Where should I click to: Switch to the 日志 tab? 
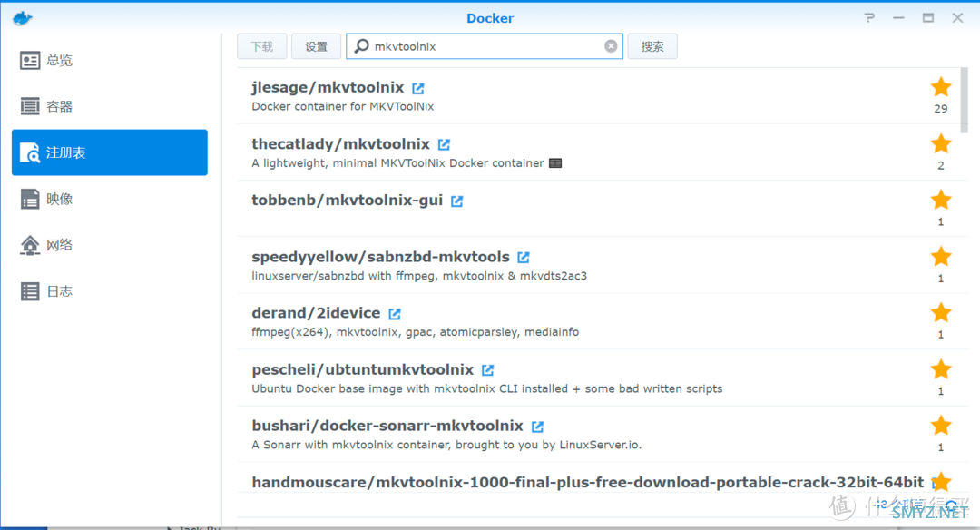(x=110, y=291)
